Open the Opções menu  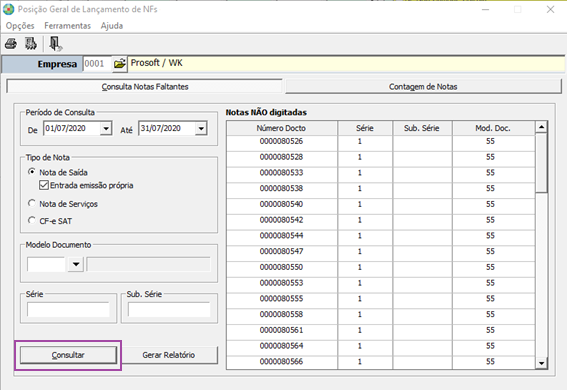click(x=20, y=26)
